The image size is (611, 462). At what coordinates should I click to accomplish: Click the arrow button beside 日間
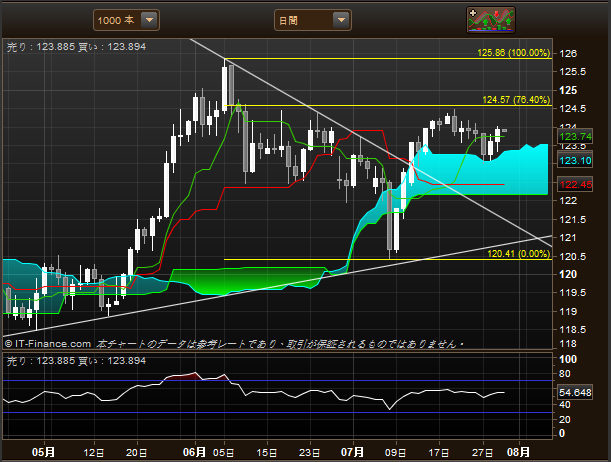tap(341, 19)
